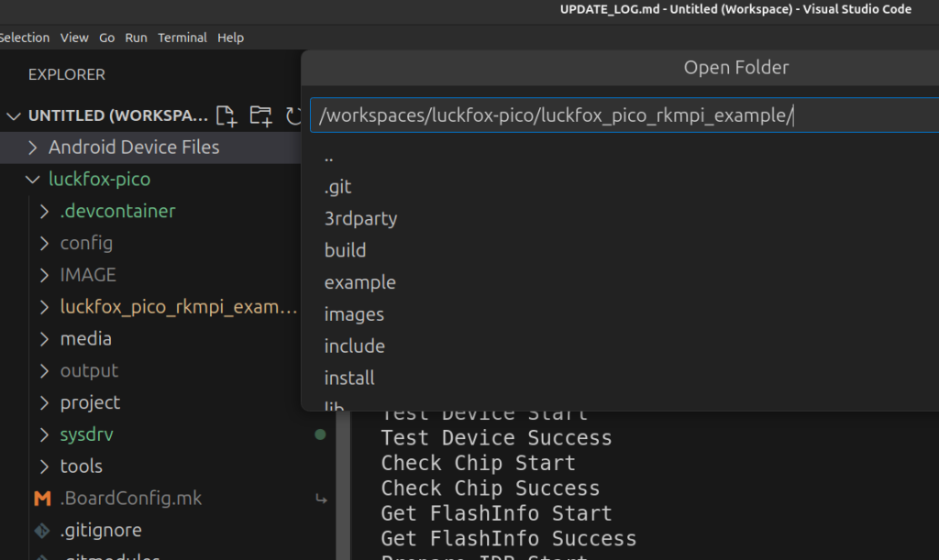Image resolution: width=939 pixels, height=560 pixels.
Task: Expand the sysdrv folder chevron
Action: pos(44,434)
